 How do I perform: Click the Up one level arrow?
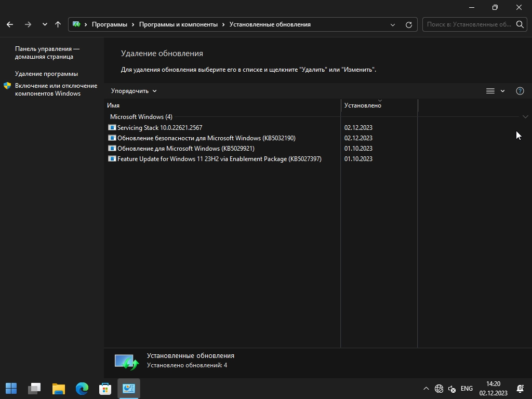(x=58, y=24)
